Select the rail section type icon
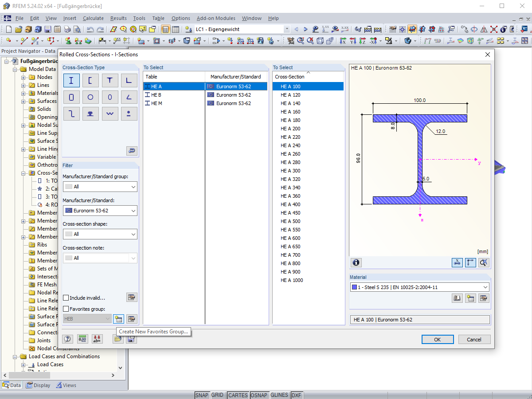 click(90, 113)
